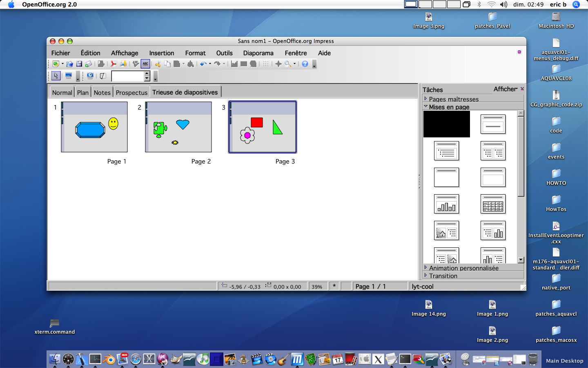
Task: Click the New document icon in toolbar
Action: point(56,64)
